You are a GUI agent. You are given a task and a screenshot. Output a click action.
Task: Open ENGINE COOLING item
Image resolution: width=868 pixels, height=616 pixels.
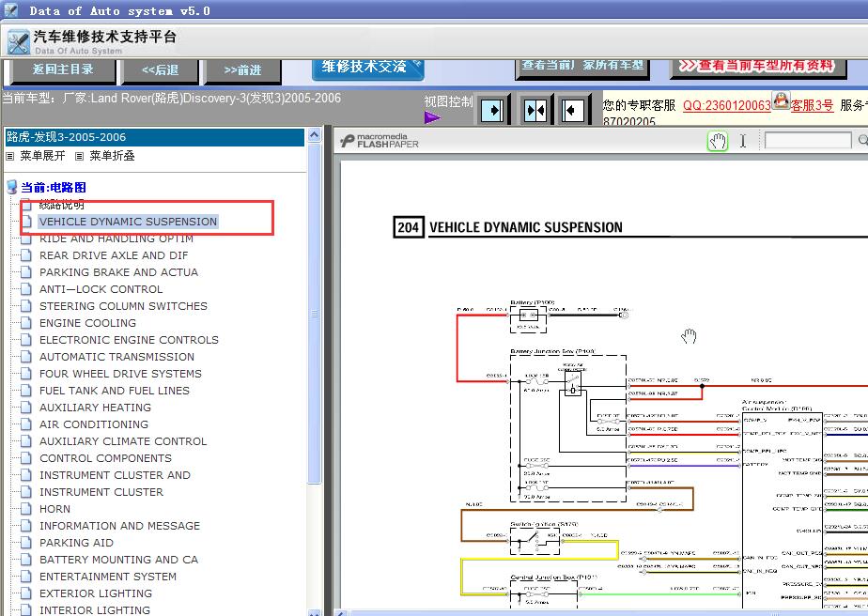[x=87, y=323]
